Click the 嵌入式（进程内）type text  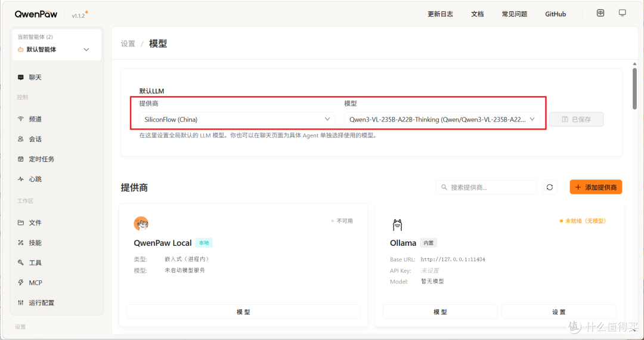pos(187,259)
